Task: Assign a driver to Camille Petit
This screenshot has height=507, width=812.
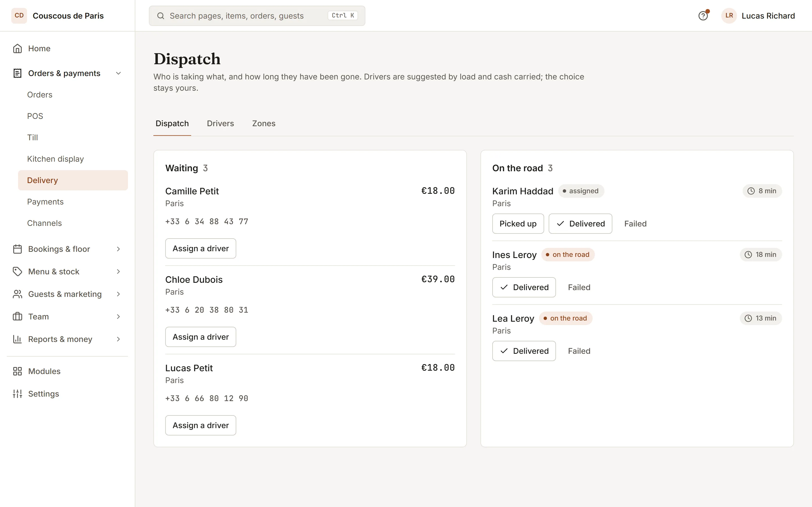Action: click(x=201, y=248)
